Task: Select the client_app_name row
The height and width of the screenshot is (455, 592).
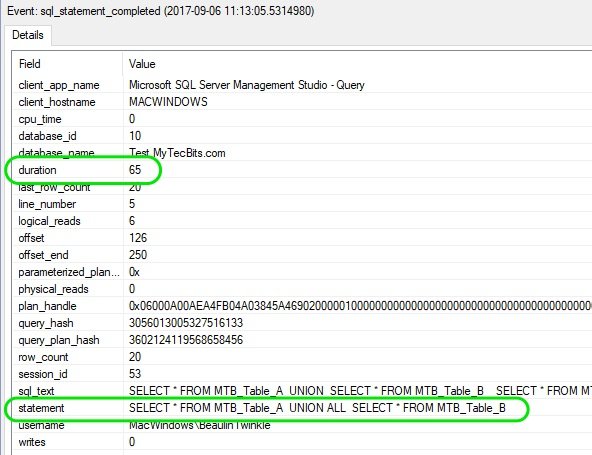Action: point(302,85)
